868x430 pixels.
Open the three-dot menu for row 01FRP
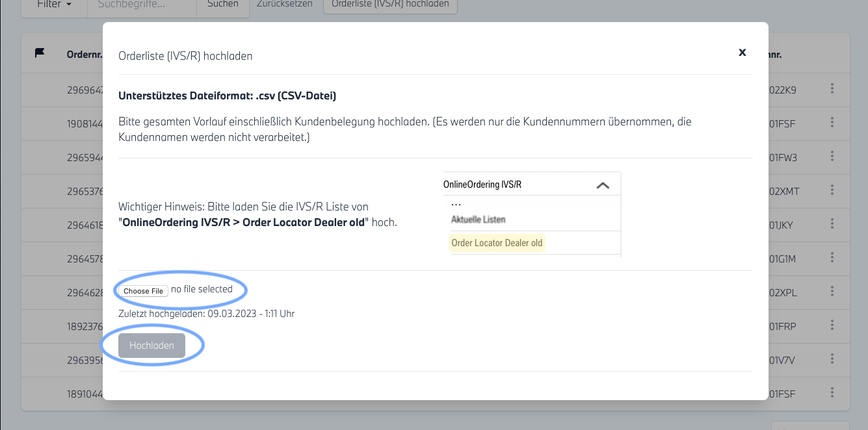832,325
